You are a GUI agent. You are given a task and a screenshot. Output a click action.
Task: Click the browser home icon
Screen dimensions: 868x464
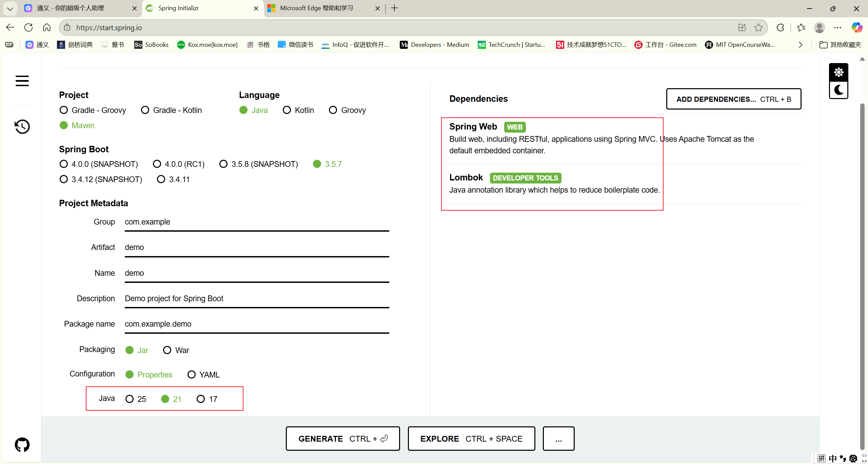tap(47, 27)
